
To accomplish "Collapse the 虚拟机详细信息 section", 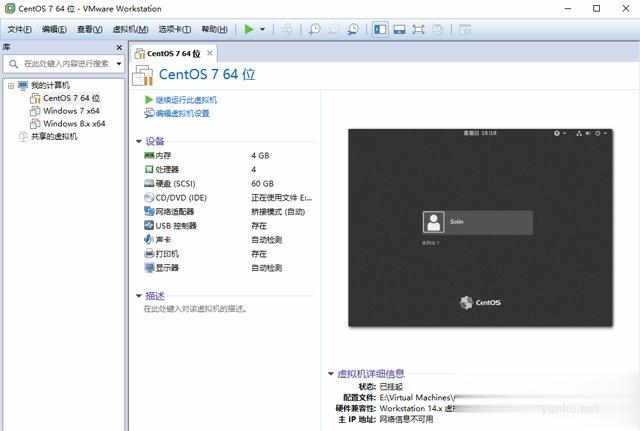I will pos(331,373).
